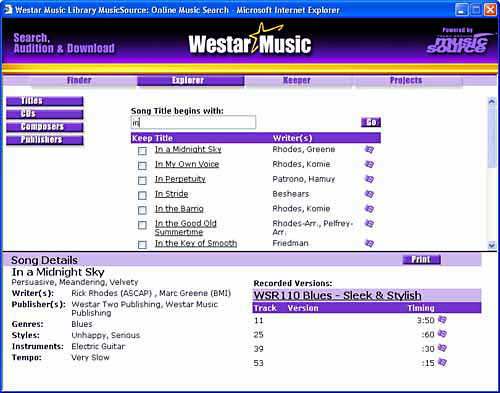The height and width of the screenshot is (393, 500).
Task: Click the Go search button
Action: pos(371,122)
